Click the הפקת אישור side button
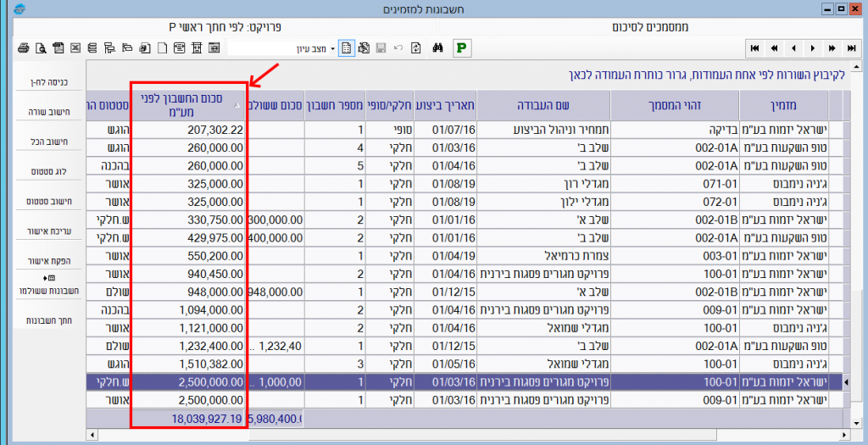868x445 pixels. pos(49,261)
